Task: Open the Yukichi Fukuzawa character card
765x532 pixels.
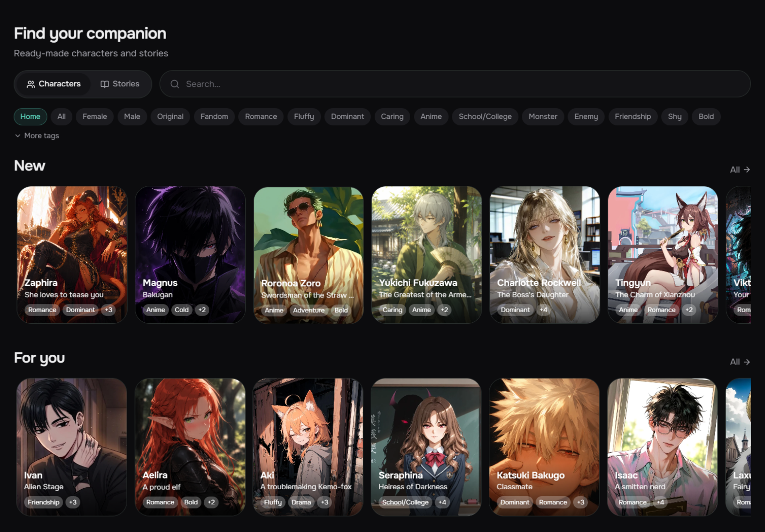Action: click(427, 255)
